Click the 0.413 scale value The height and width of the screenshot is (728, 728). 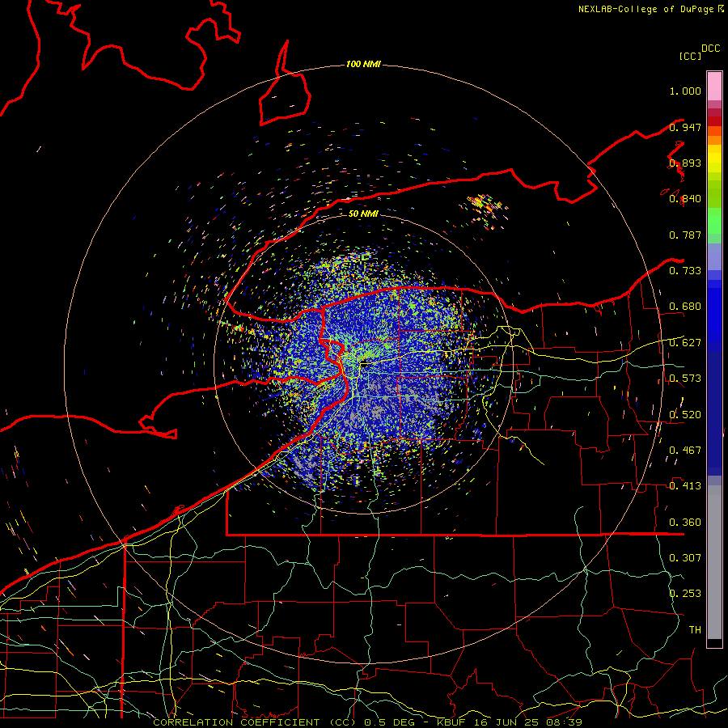(685, 486)
